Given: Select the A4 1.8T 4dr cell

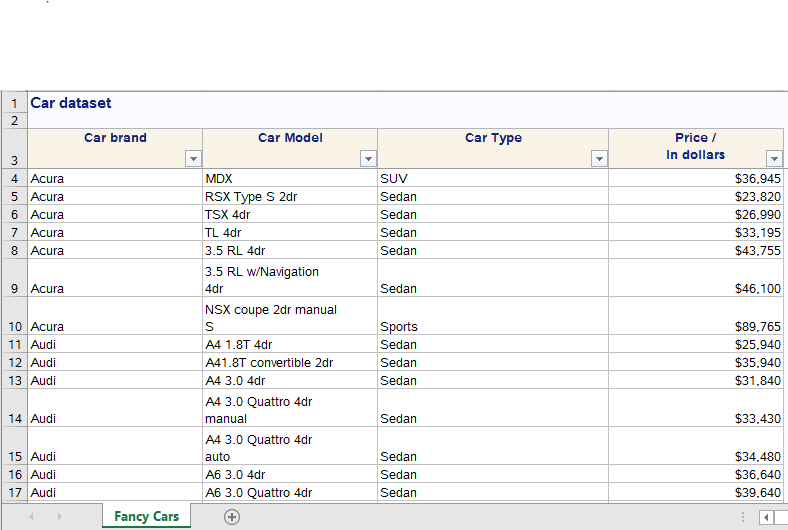Looking at the screenshot, I should (290, 345).
